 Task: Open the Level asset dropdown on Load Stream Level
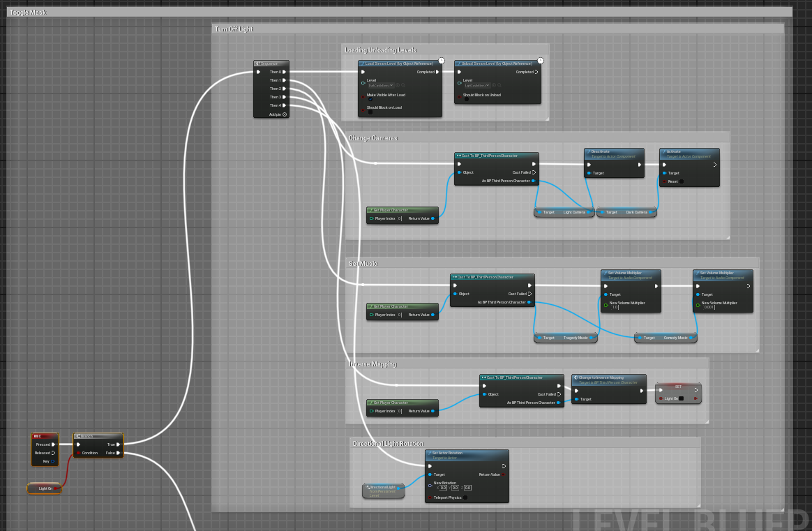pos(383,86)
